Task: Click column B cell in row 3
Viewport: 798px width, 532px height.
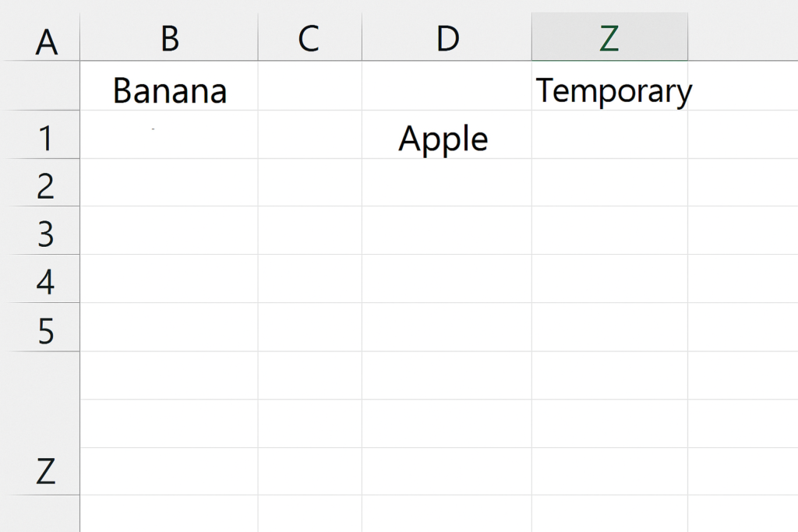Action: pyautogui.click(x=169, y=231)
